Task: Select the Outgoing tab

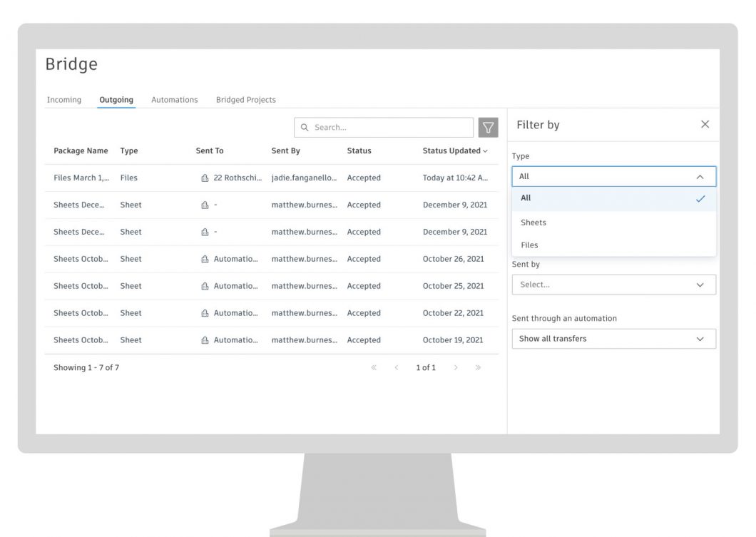Action: click(116, 100)
